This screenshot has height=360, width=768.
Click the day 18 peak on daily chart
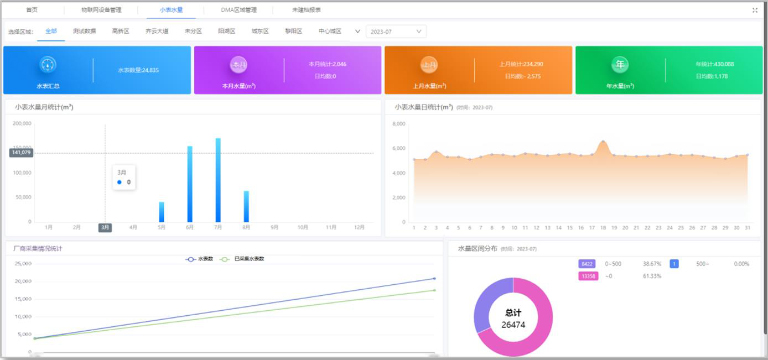(603, 142)
